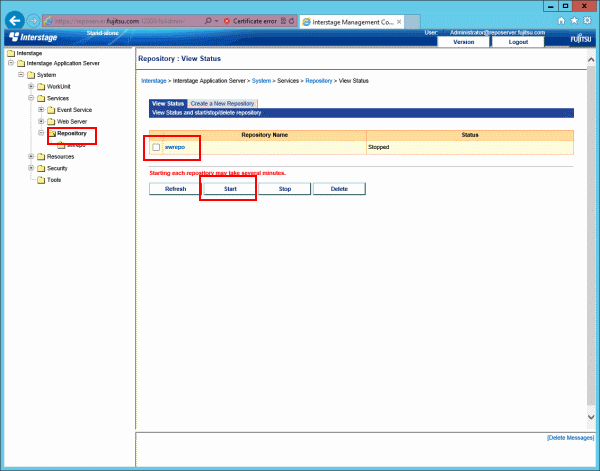This screenshot has width=600, height=471.
Task: Click the browser back arrow button
Action: coord(14,20)
